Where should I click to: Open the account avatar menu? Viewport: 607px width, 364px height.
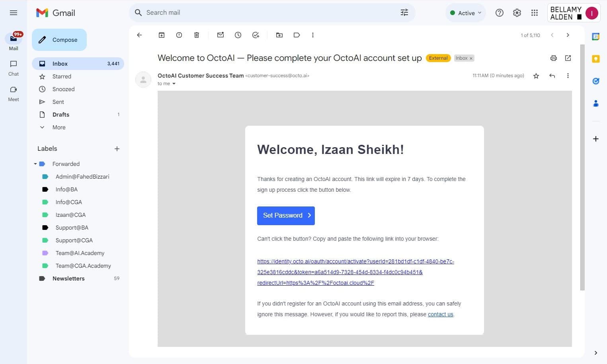(x=592, y=13)
